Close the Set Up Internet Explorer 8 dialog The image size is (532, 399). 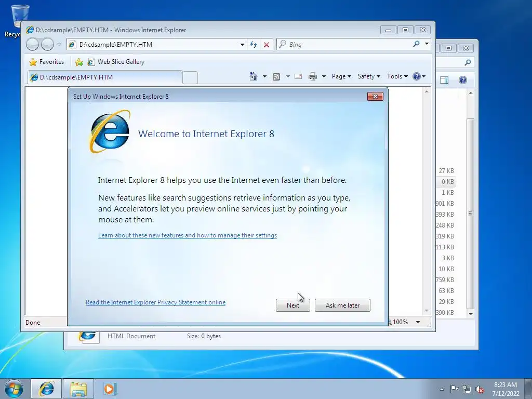pos(375,96)
